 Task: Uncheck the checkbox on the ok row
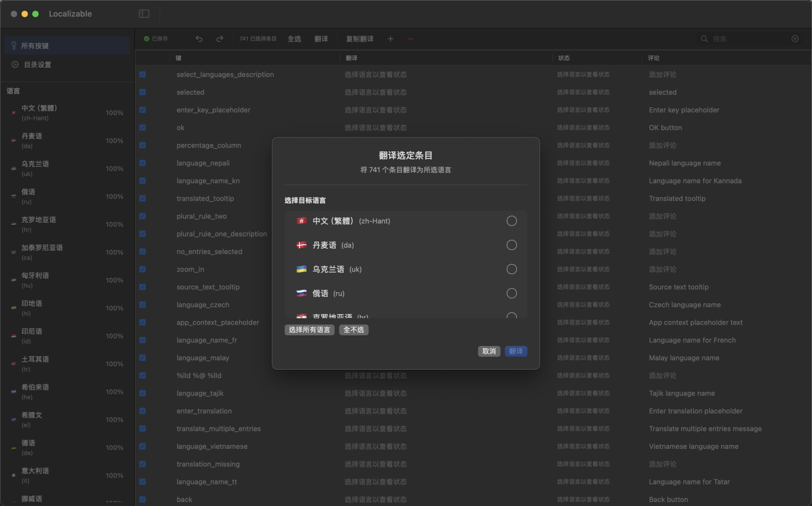(142, 127)
